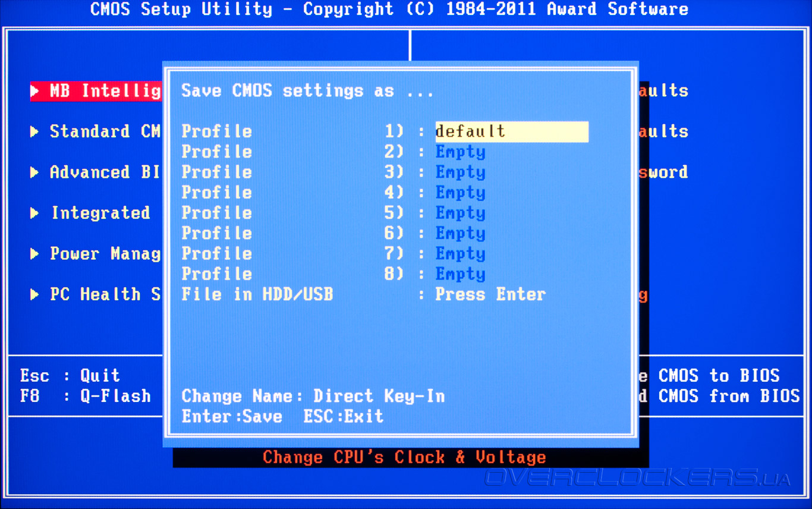The height and width of the screenshot is (509, 812).
Task: Select the Profile 1 'default' name field
Action: 512,131
